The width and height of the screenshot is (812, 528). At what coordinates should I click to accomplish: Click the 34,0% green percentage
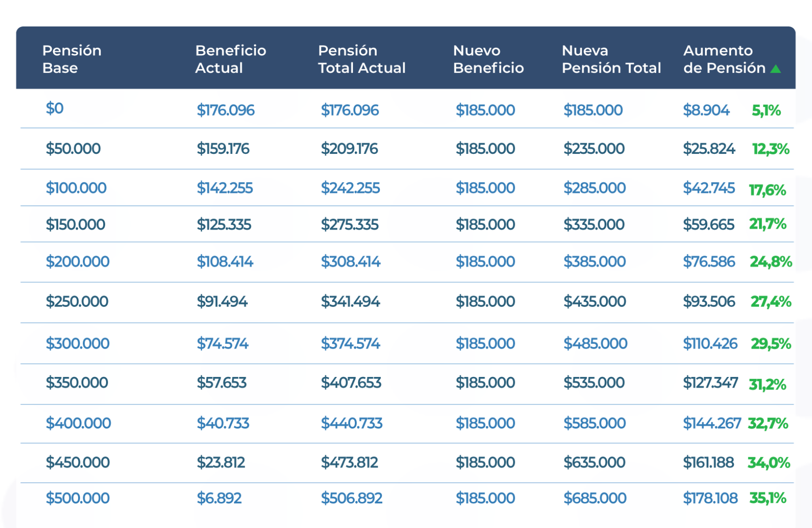(768, 462)
